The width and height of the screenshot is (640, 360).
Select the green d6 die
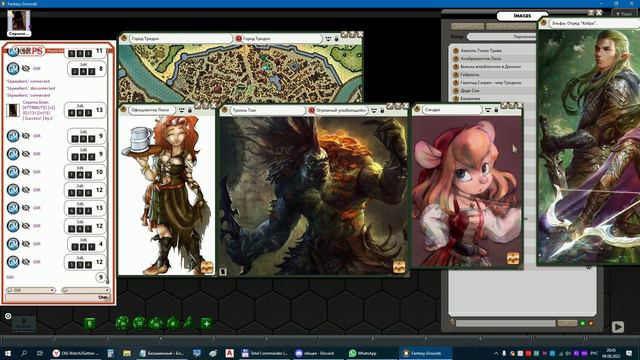[x=90, y=323]
